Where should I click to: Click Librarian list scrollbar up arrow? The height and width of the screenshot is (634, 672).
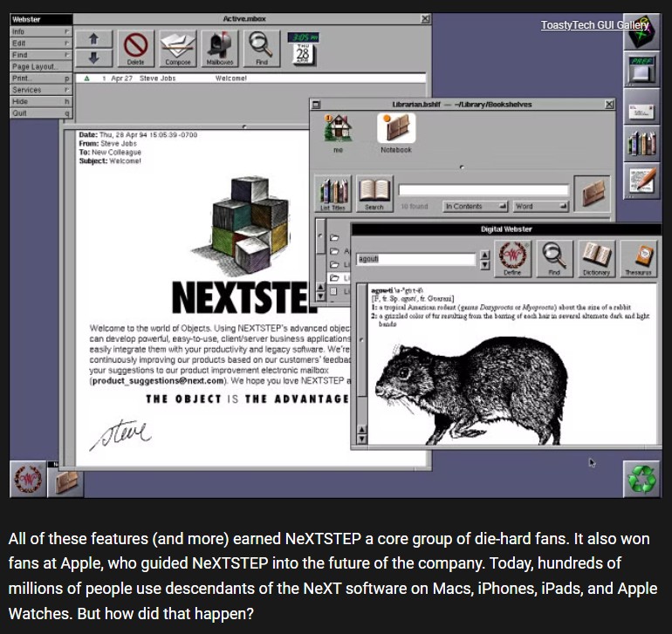coord(320,287)
